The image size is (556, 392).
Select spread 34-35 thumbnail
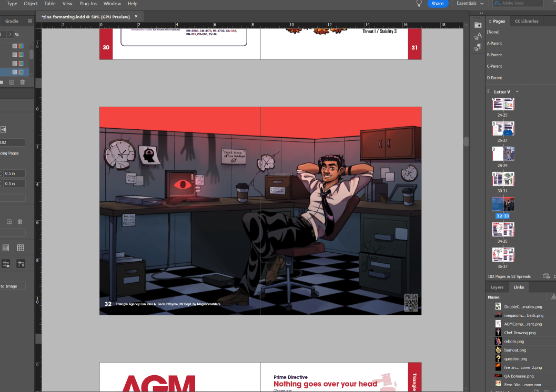pyautogui.click(x=503, y=230)
